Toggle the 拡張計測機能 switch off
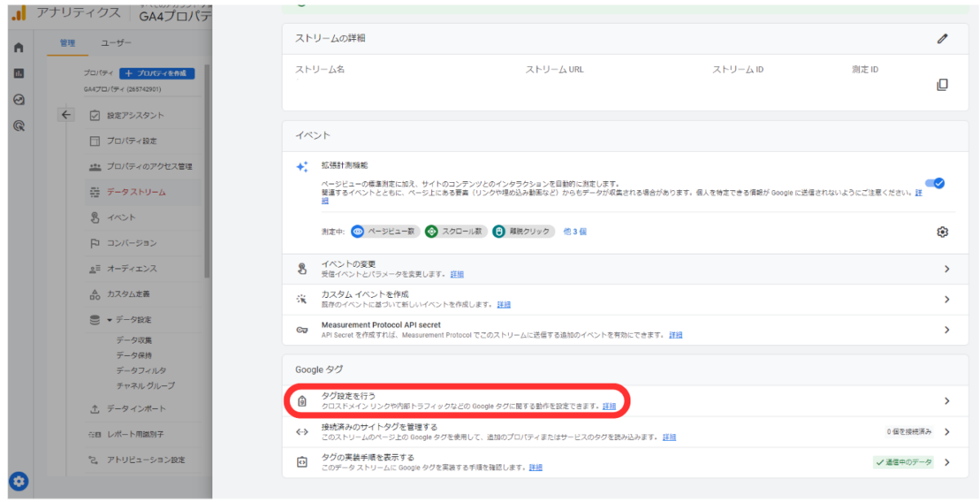This screenshot has height=502, width=980. pos(934,183)
